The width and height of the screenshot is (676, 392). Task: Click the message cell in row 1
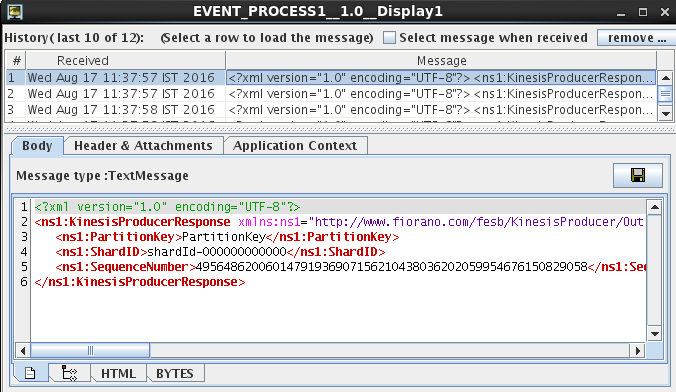click(x=441, y=78)
